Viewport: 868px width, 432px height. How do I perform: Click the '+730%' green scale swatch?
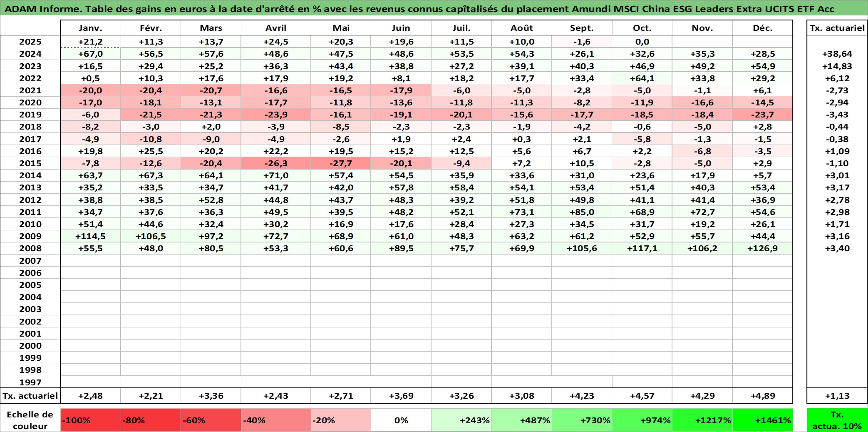(x=582, y=420)
